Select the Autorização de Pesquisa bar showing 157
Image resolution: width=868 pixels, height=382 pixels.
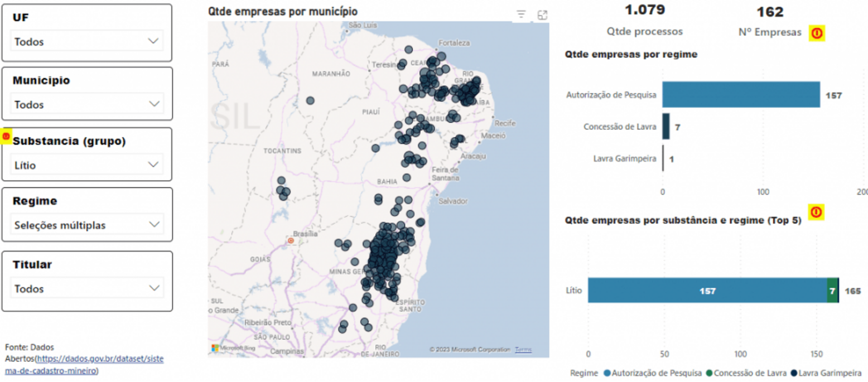tap(742, 95)
